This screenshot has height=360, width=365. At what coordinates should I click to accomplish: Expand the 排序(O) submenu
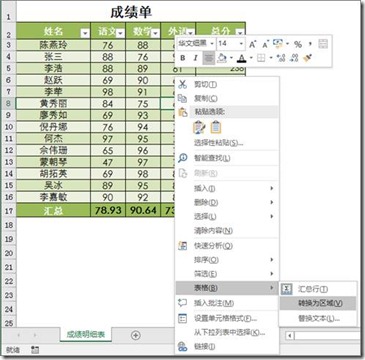(x=227, y=260)
